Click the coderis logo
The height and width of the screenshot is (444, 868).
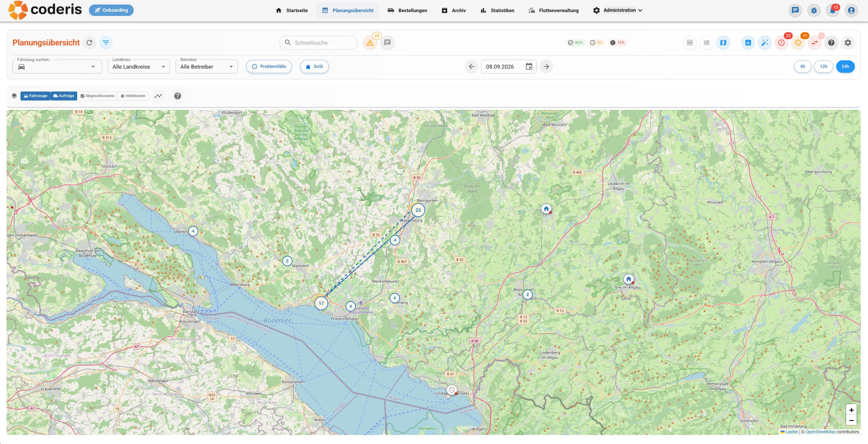pyautogui.click(x=45, y=10)
